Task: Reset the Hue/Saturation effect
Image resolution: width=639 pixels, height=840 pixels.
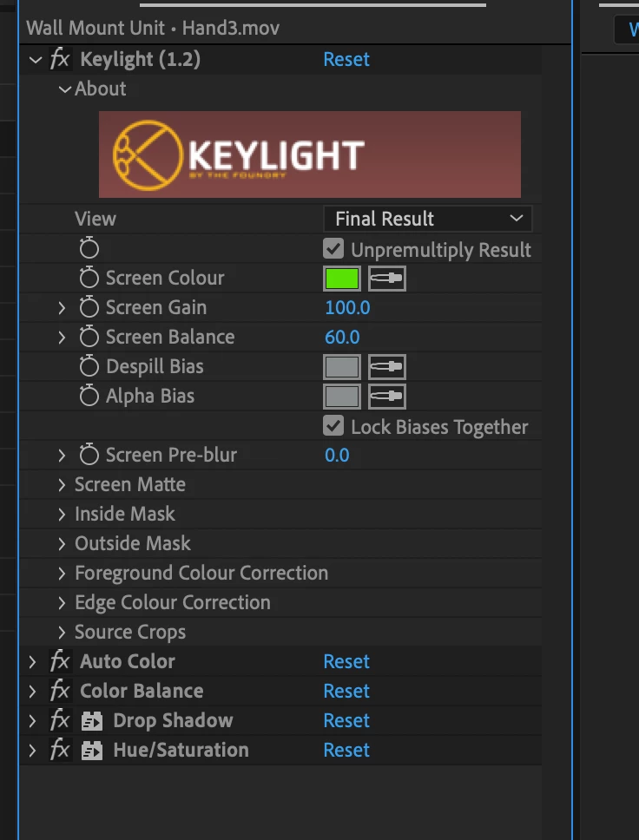Action: [346, 750]
